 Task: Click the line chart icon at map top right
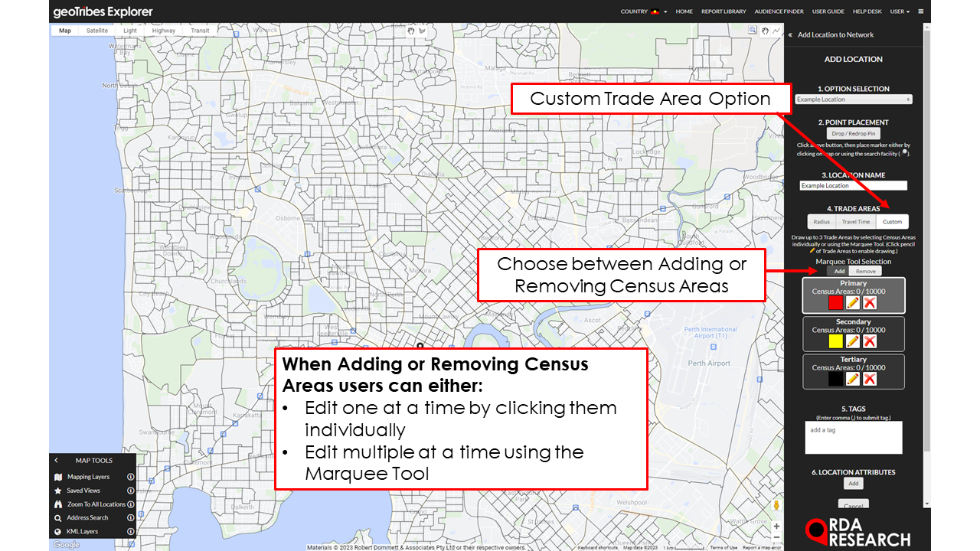(776, 31)
